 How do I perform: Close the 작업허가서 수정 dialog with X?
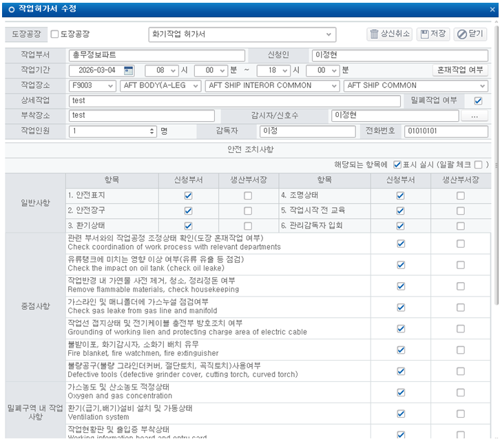[x=492, y=10]
